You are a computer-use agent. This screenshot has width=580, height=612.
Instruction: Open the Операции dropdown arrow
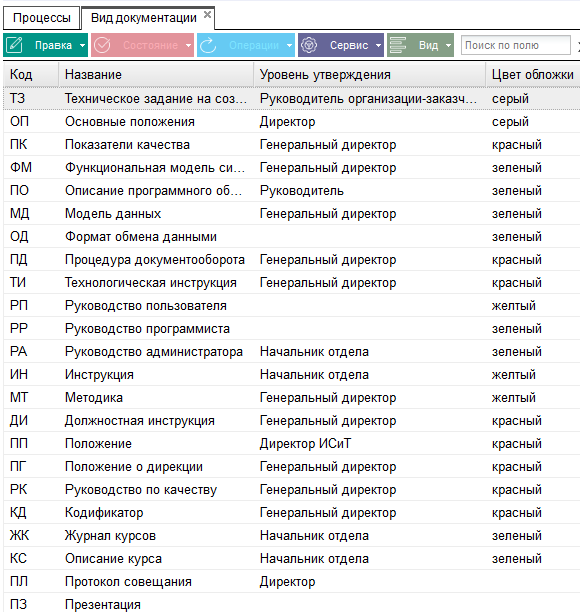pos(289,46)
